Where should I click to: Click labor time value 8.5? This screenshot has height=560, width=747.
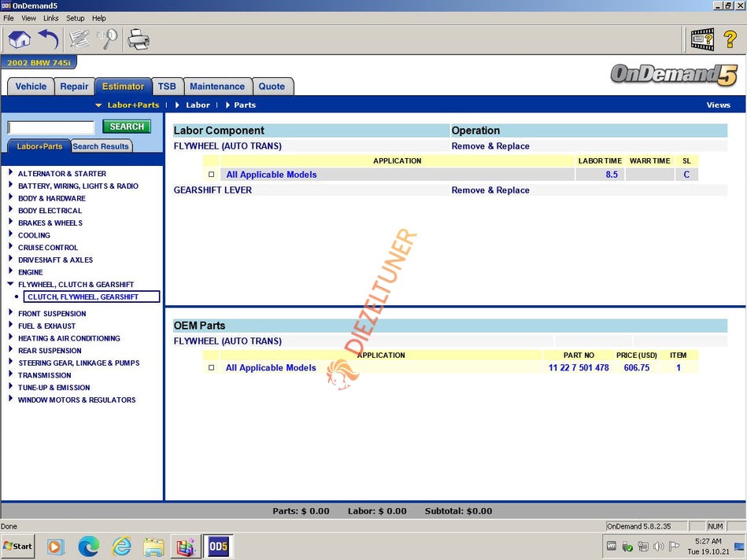coord(612,175)
